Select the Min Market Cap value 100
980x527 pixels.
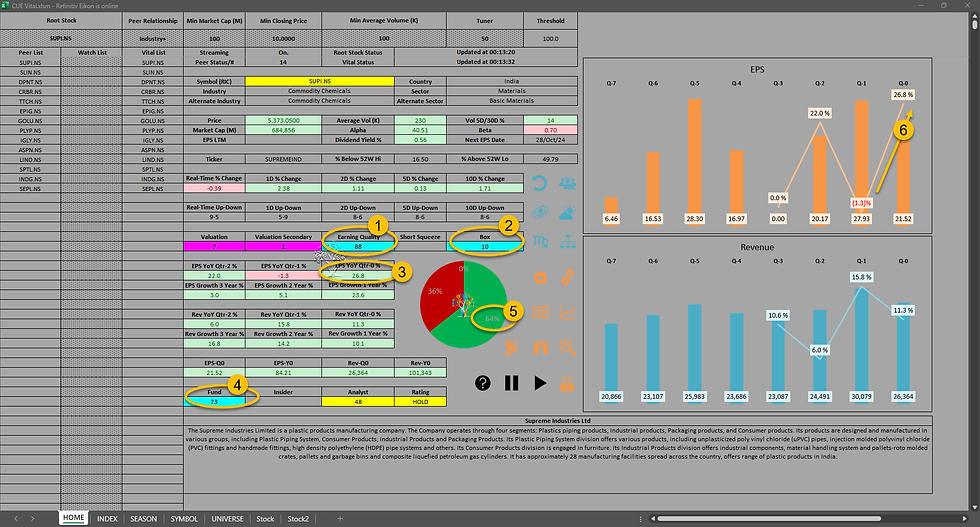[214, 38]
